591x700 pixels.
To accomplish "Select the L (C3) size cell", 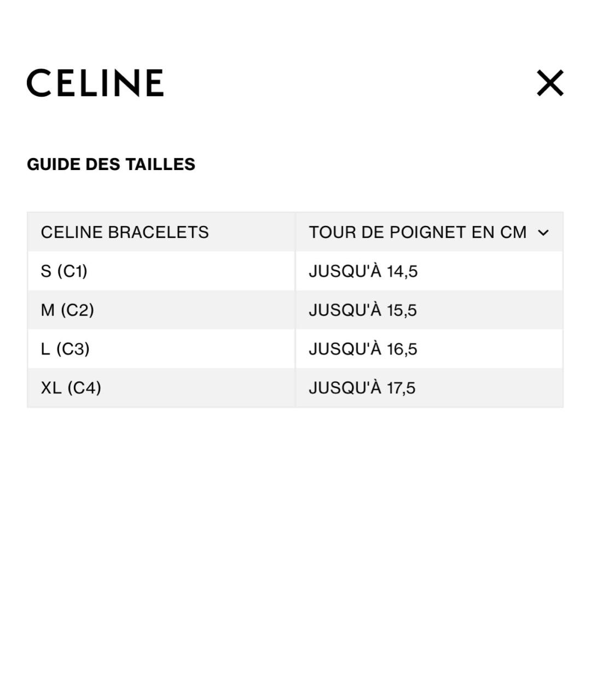I will point(65,349).
